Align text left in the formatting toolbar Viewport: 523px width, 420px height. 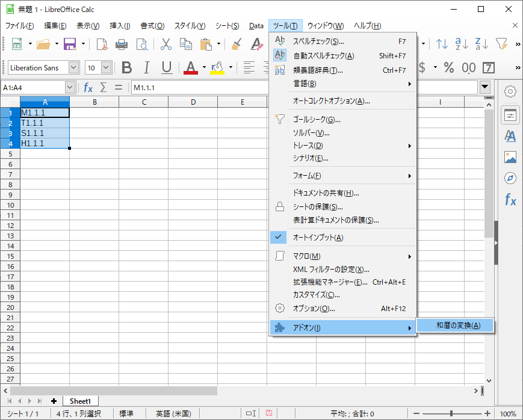tap(249, 68)
